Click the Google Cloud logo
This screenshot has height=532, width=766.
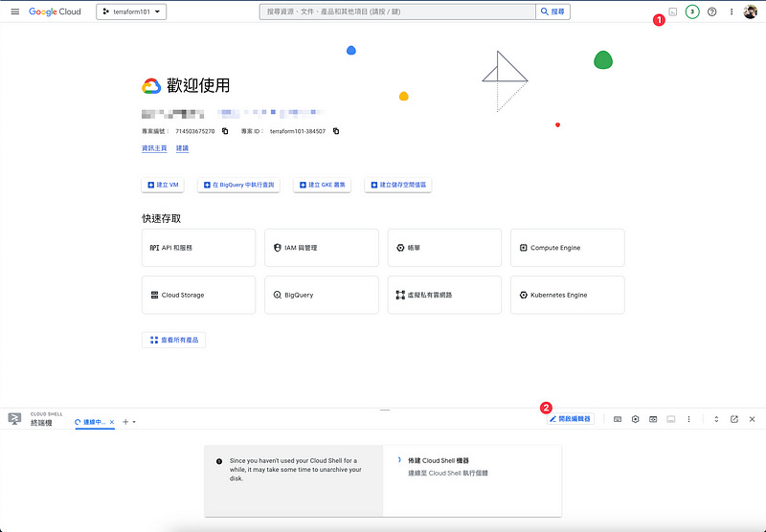(x=55, y=11)
